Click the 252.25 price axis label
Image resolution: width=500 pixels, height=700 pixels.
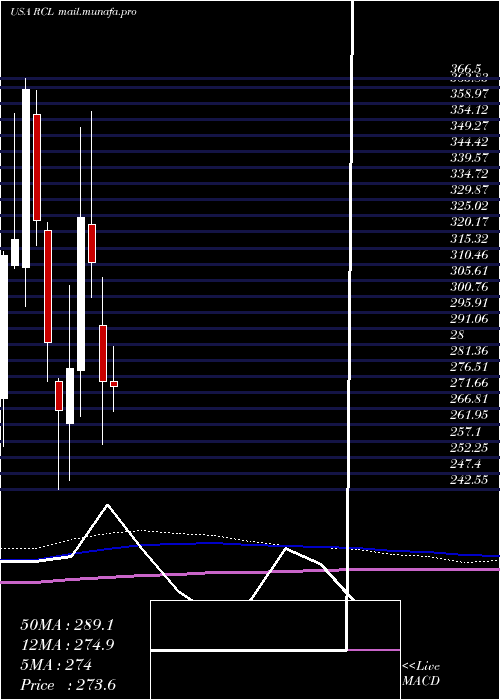[x=469, y=447]
